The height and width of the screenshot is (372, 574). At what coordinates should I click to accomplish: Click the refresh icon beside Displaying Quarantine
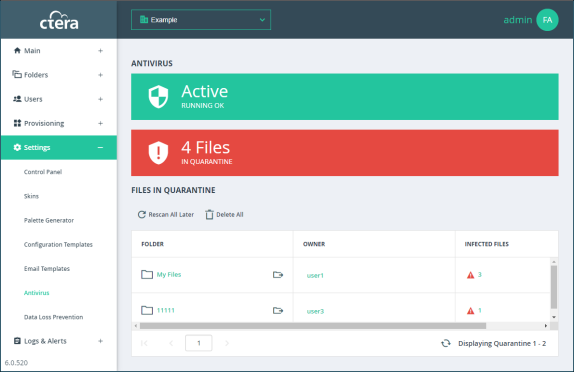[x=446, y=343]
